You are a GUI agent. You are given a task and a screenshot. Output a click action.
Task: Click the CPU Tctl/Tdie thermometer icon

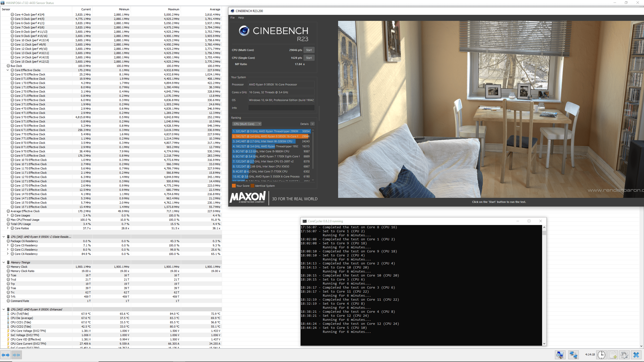[8, 314]
